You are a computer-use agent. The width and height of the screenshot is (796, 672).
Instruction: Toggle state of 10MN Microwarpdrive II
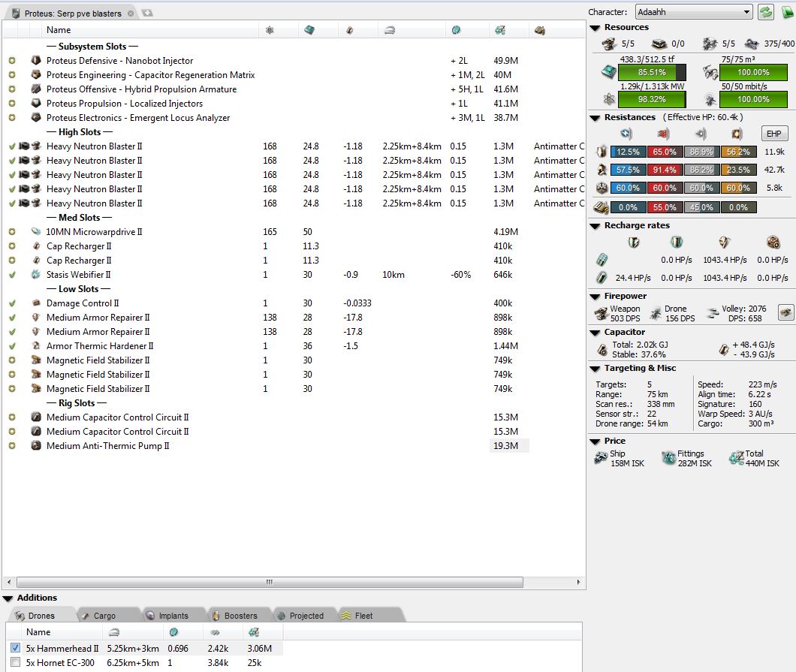coord(12,231)
